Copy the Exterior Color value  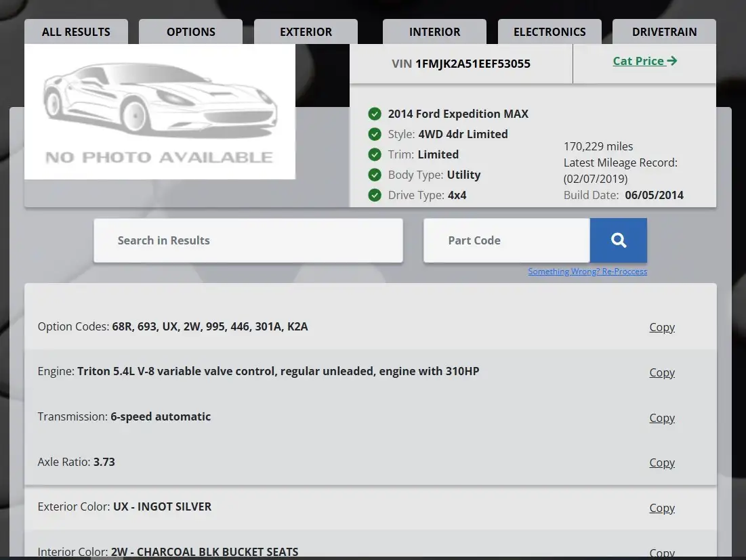click(x=662, y=508)
